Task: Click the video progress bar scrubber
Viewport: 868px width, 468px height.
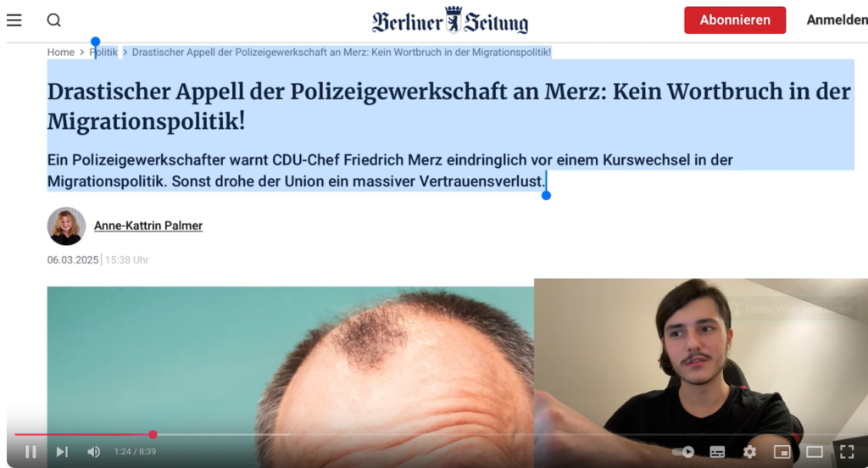Action: 153,435
